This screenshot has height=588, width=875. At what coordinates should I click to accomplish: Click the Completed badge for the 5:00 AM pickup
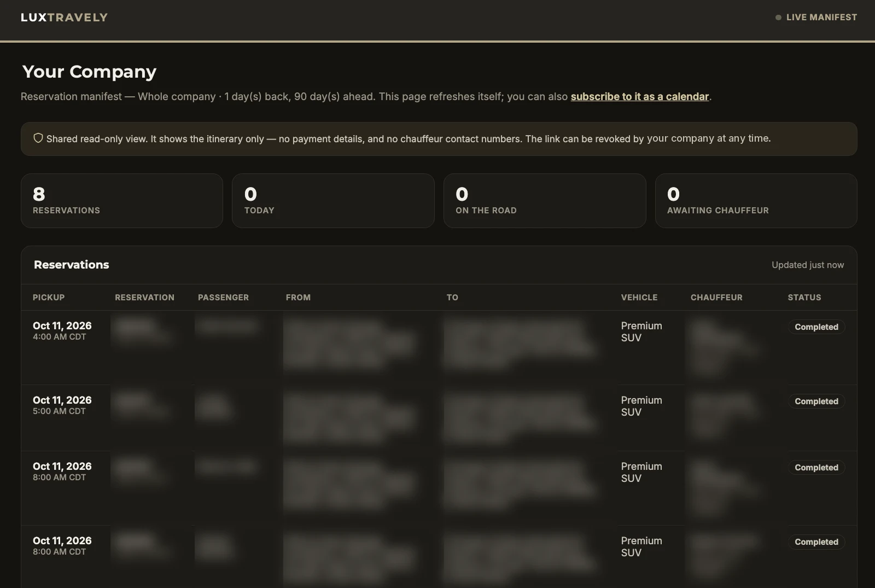tap(816, 401)
